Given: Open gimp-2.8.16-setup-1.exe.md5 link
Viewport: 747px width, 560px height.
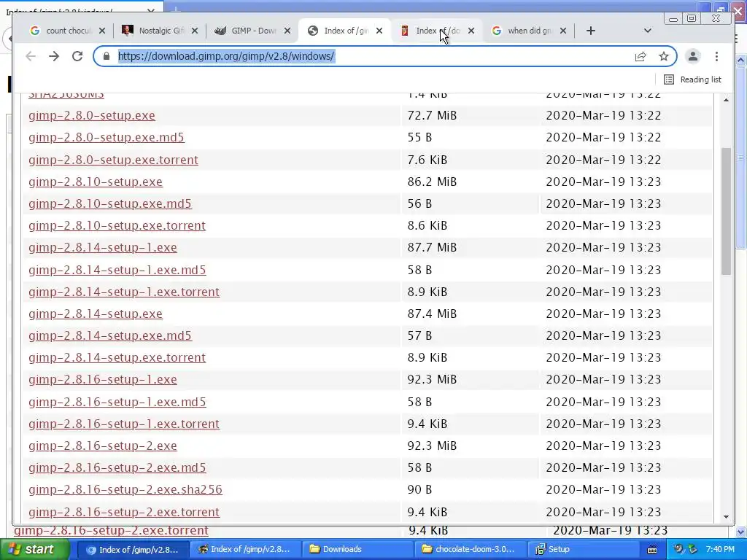Looking at the screenshot, I should (x=117, y=402).
